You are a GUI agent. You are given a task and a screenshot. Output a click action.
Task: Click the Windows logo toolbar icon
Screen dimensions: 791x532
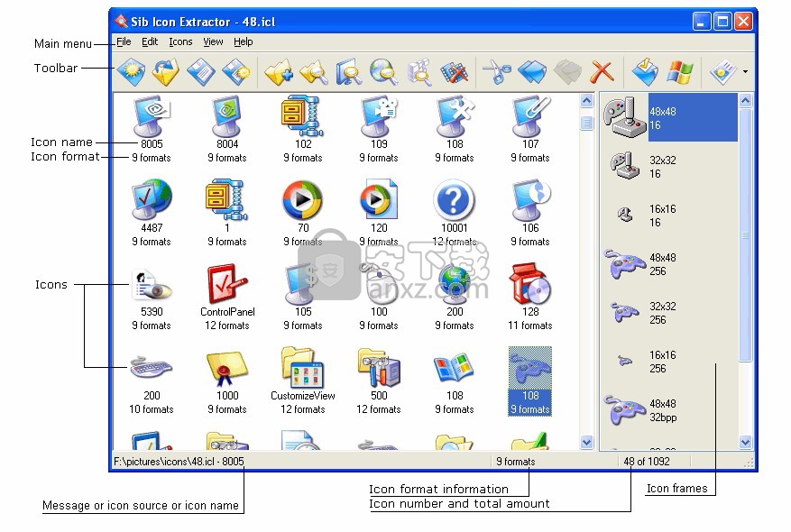coord(679,71)
